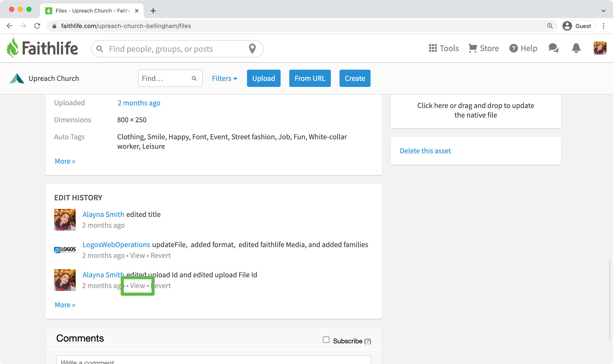
Task: Reload the current page
Action: click(37, 26)
